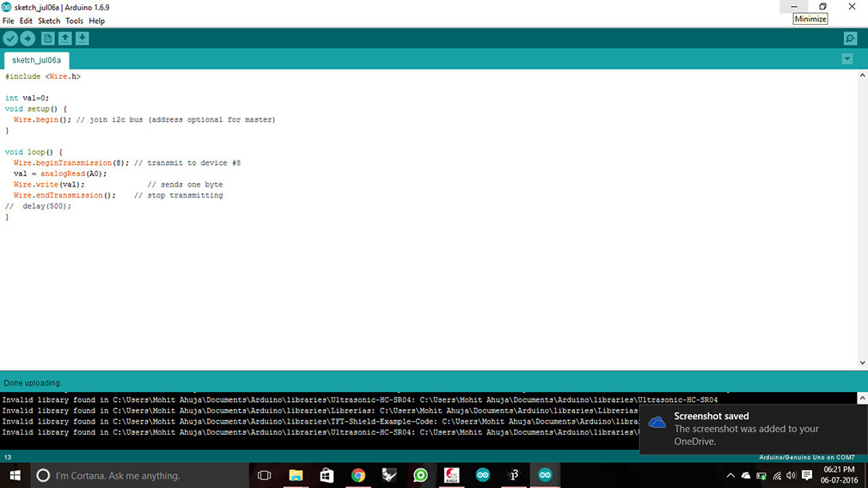868x488 pixels.
Task: Open the Edit menu
Action: 26,21
